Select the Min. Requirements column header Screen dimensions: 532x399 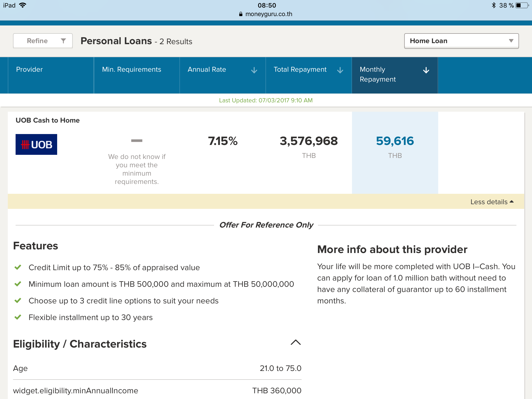click(x=131, y=69)
